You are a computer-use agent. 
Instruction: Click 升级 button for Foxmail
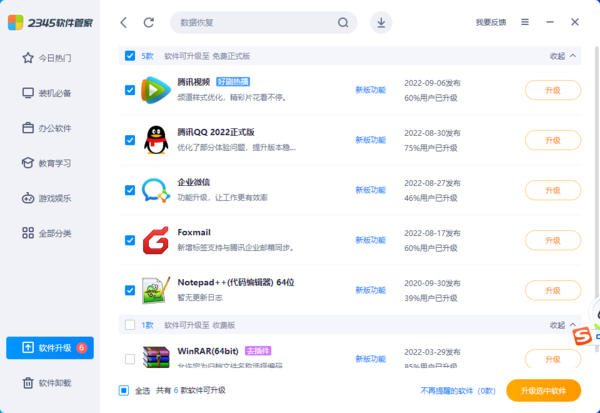[552, 240]
